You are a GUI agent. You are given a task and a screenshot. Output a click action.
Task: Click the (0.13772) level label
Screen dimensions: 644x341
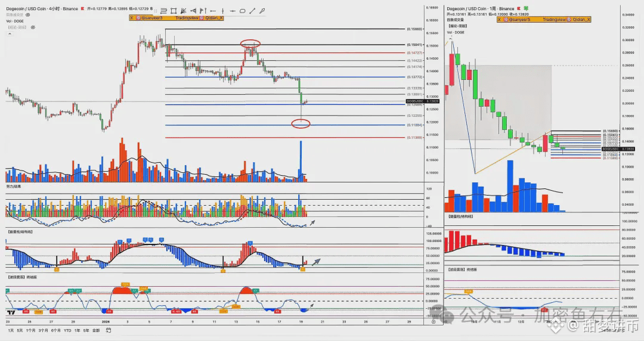point(414,77)
